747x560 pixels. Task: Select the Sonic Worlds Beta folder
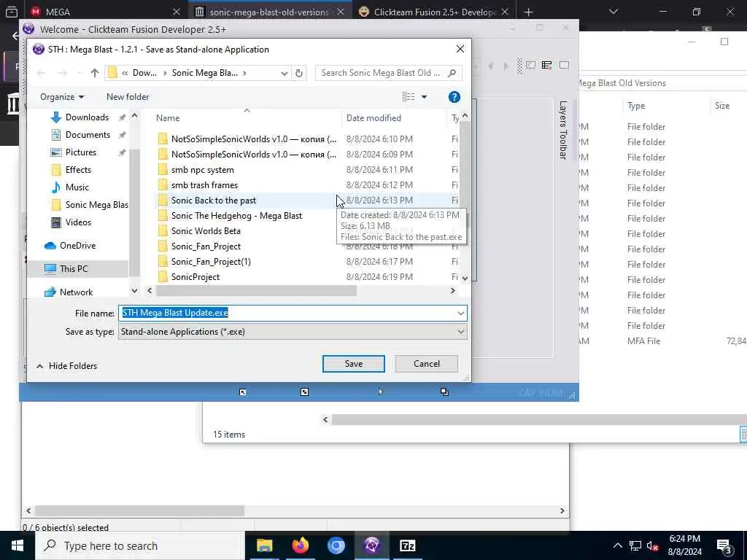coord(206,231)
